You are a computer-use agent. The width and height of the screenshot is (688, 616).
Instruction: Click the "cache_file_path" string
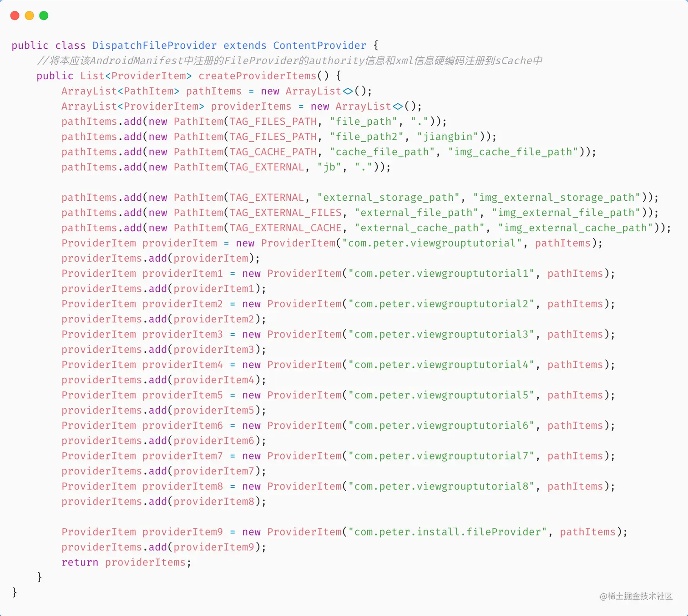coord(382,152)
